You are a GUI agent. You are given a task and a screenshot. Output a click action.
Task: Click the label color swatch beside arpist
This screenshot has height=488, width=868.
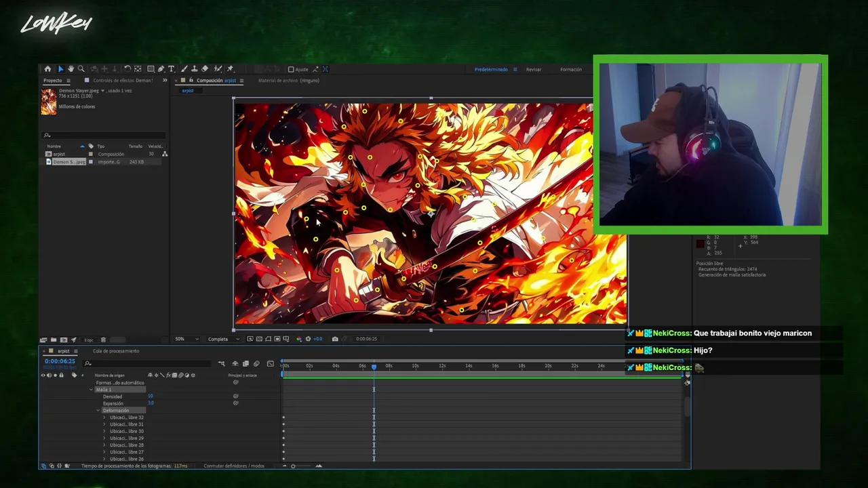point(91,154)
